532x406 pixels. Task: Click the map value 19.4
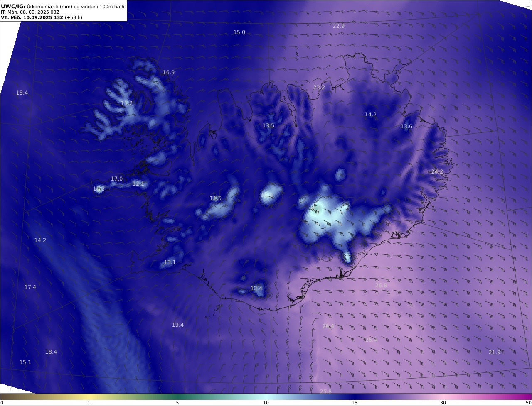[177, 325]
